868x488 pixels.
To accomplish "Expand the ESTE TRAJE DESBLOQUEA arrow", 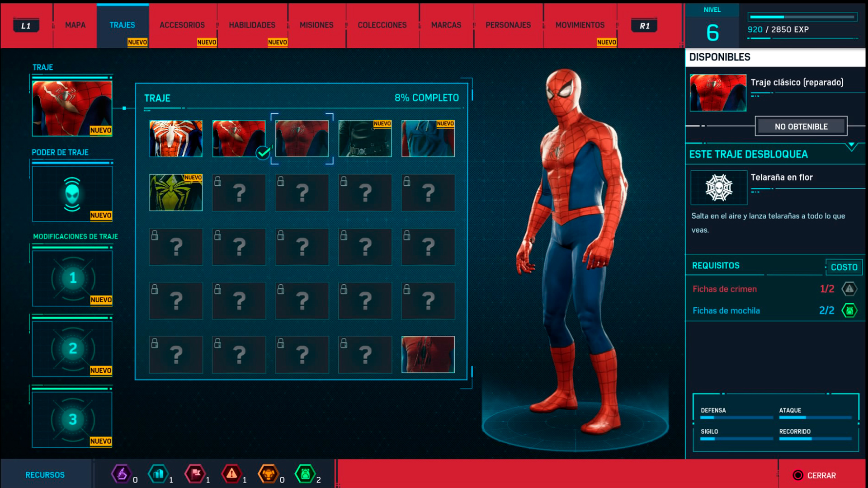I will (851, 146).
